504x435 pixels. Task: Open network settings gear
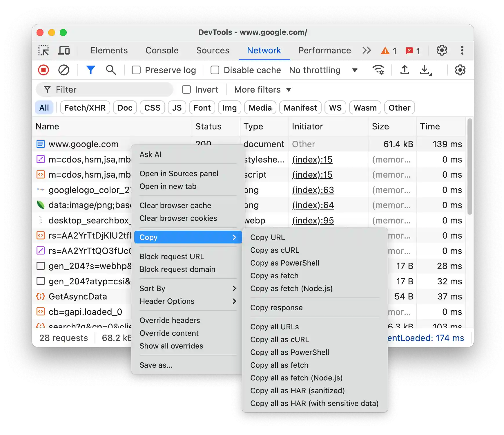coord(460,70)
